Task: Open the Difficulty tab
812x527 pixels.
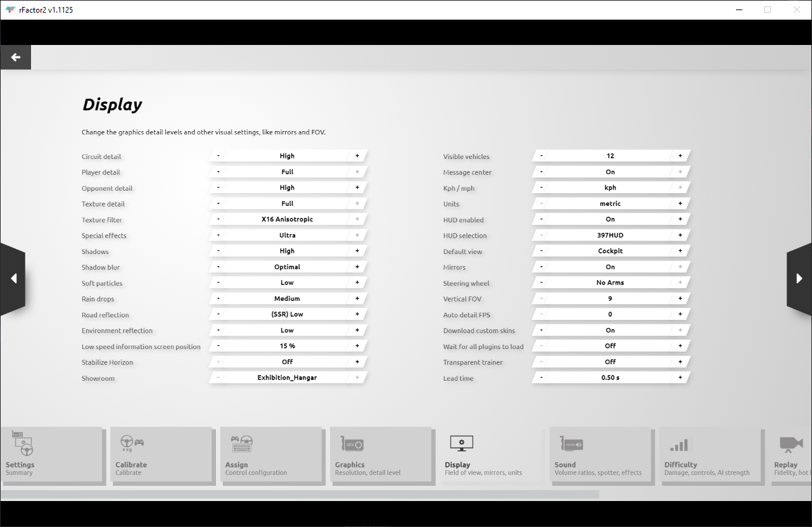Action: 710,455
